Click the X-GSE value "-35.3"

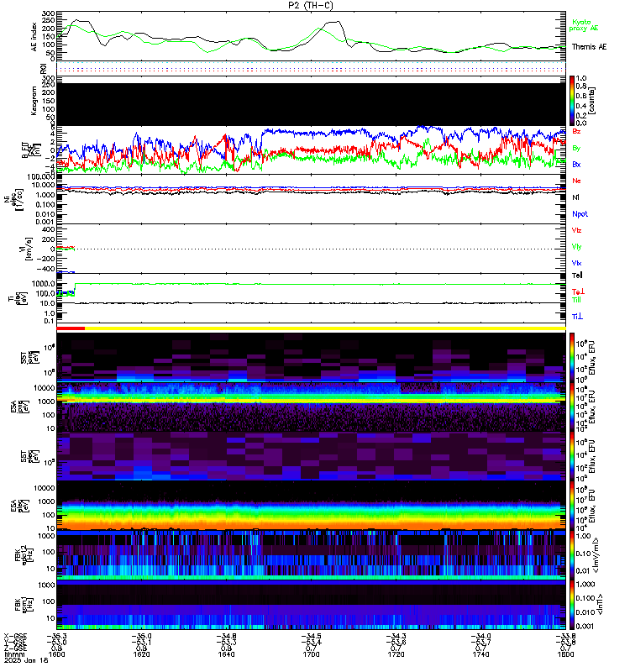56,636
